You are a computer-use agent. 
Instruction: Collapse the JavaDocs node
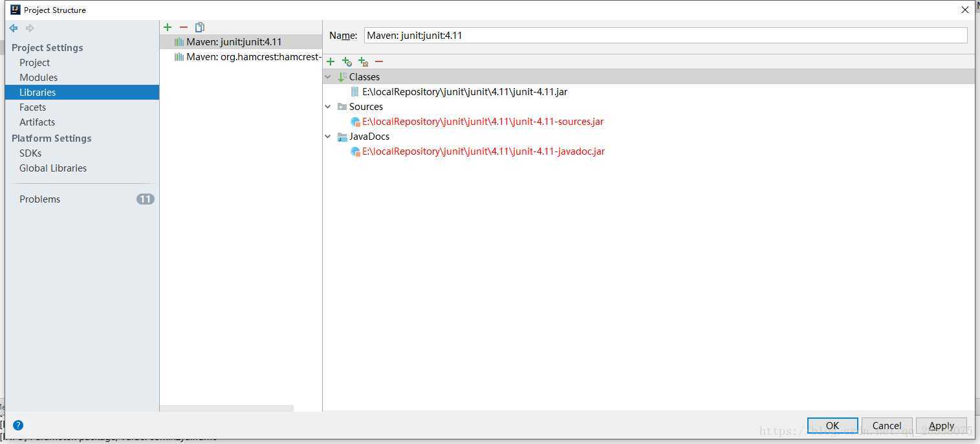pos(328,137)
